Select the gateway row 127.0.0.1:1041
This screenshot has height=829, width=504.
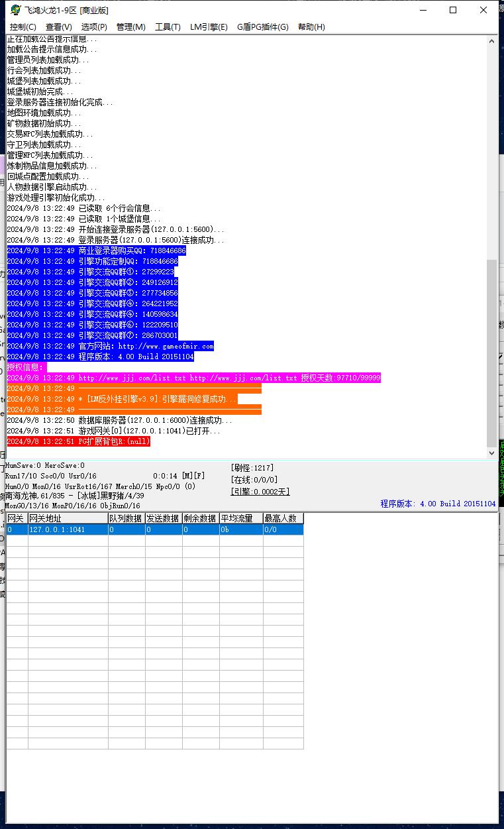pos(155,529)
